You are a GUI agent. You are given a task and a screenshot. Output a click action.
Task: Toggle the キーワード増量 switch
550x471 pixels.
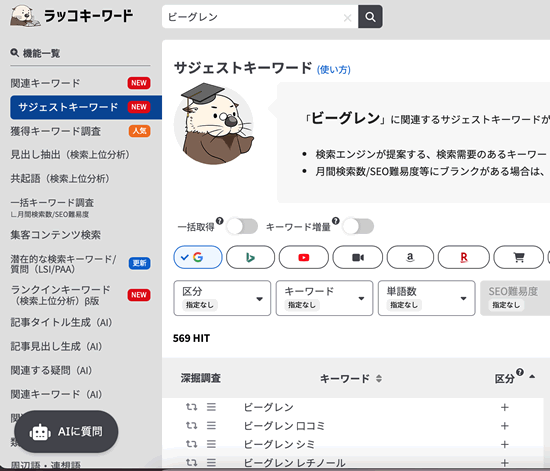pos(358,226)
